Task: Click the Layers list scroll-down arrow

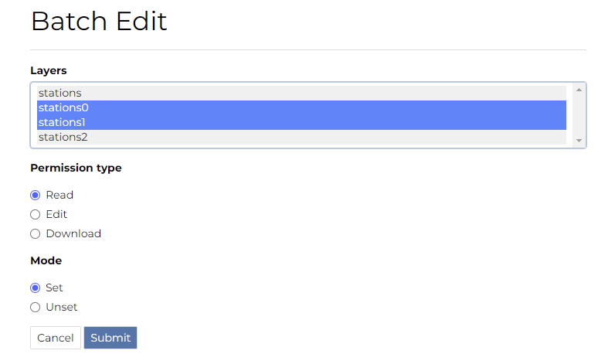Action: [x=579, y=141]
